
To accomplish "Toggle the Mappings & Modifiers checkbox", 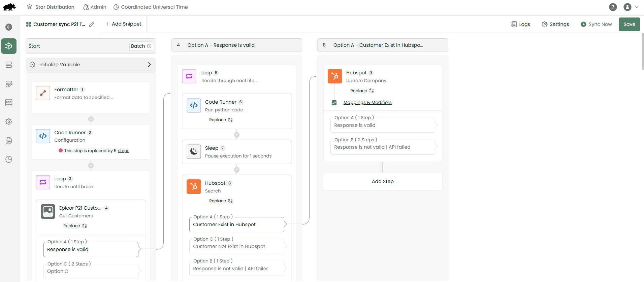I will point(334,103).
